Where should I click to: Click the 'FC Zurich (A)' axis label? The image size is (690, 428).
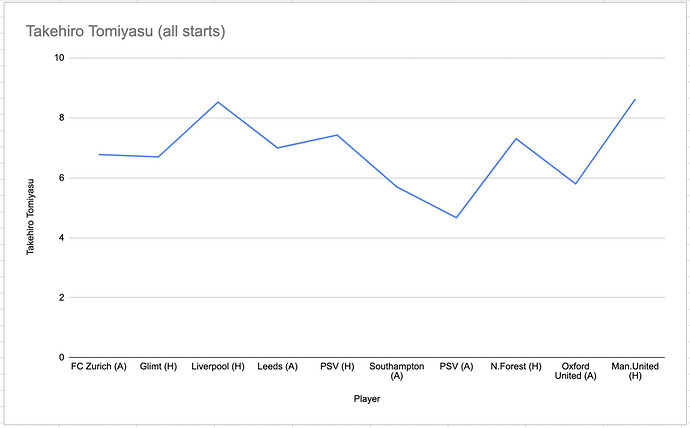tap(98, 367)
